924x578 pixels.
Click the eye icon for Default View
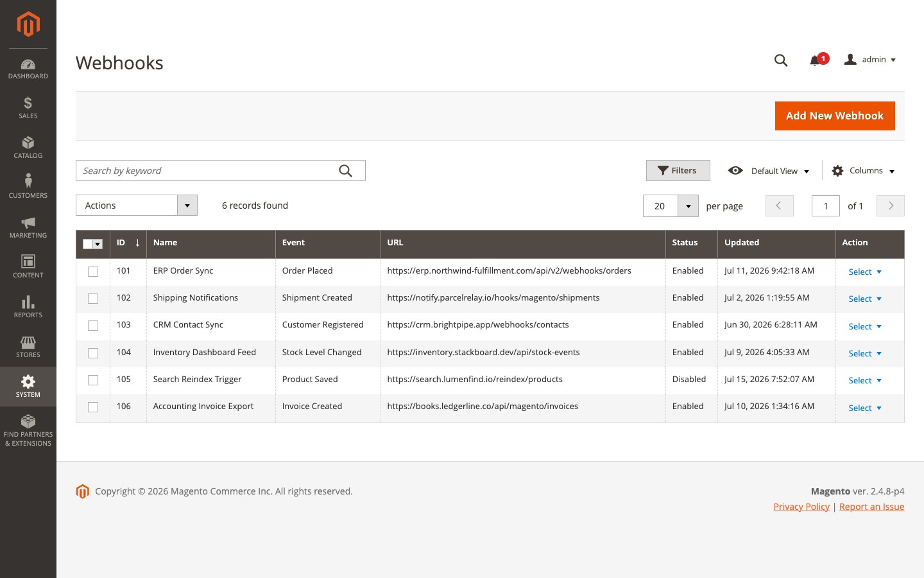[735, 170]
